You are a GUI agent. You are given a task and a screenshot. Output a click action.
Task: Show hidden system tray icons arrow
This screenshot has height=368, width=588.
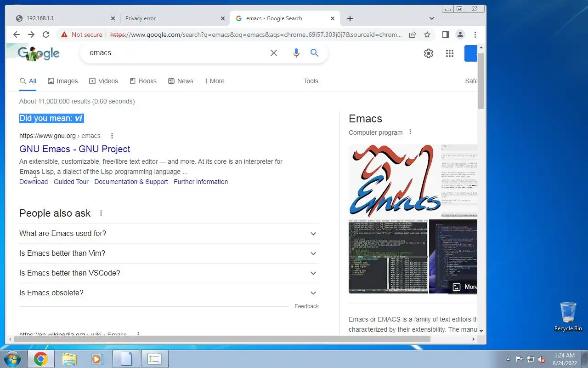508,359
